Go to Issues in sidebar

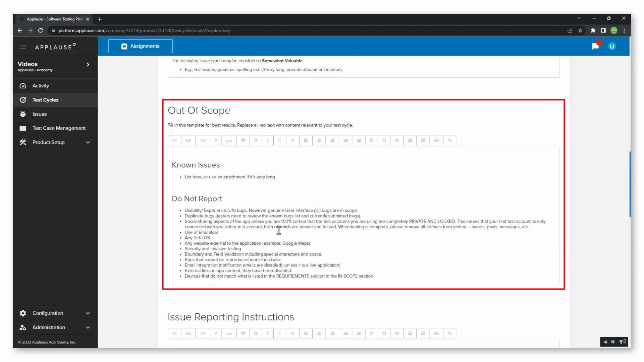[x=40, y=114]
